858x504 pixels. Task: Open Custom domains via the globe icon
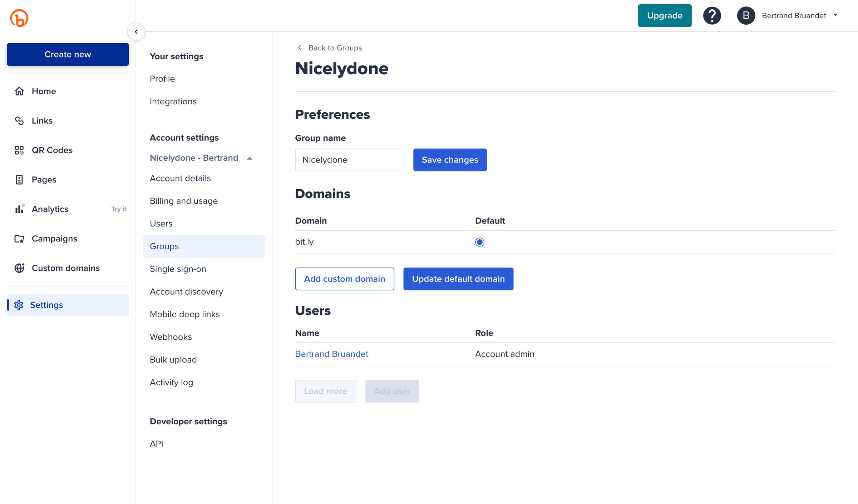coord(19,268)
